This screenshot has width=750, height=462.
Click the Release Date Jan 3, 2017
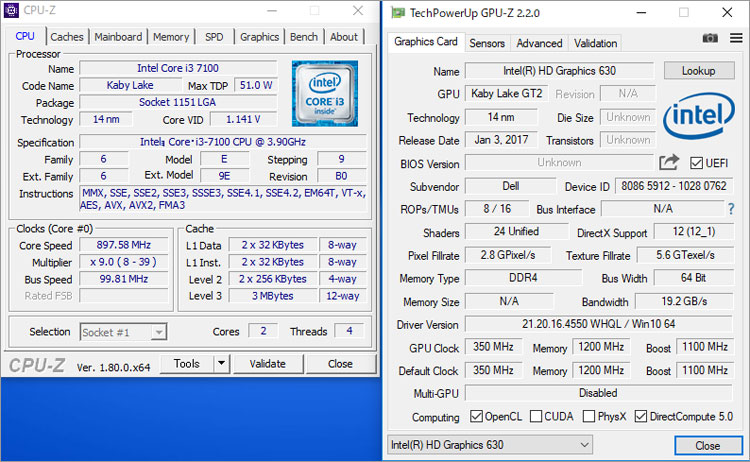(501, 140)
